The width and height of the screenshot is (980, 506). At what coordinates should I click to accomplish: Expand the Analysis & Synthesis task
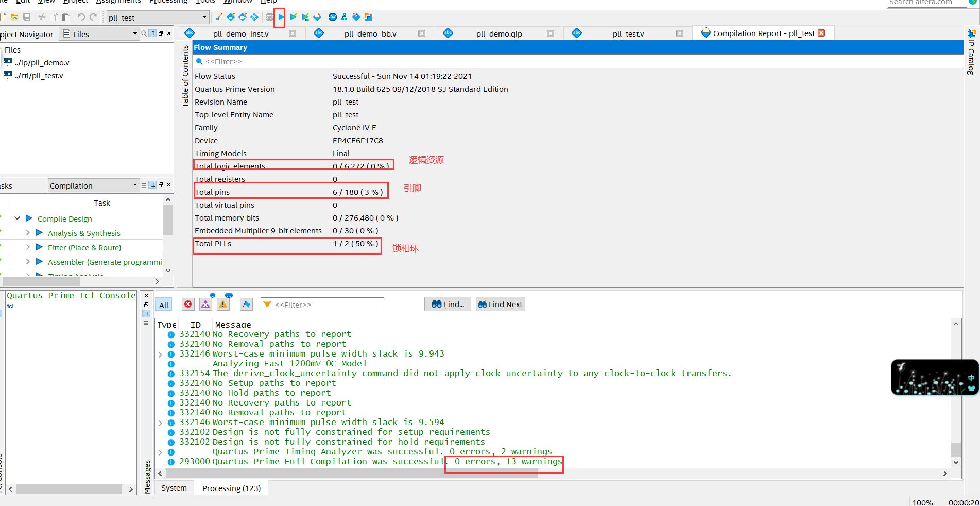coord(28,233)
